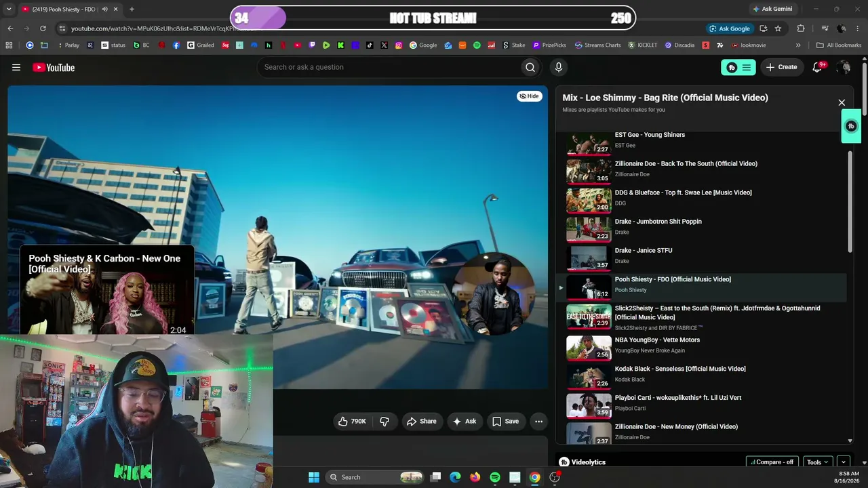Open the Videolytics Tools dropdown
868x488 pixels.
(818, 462)
